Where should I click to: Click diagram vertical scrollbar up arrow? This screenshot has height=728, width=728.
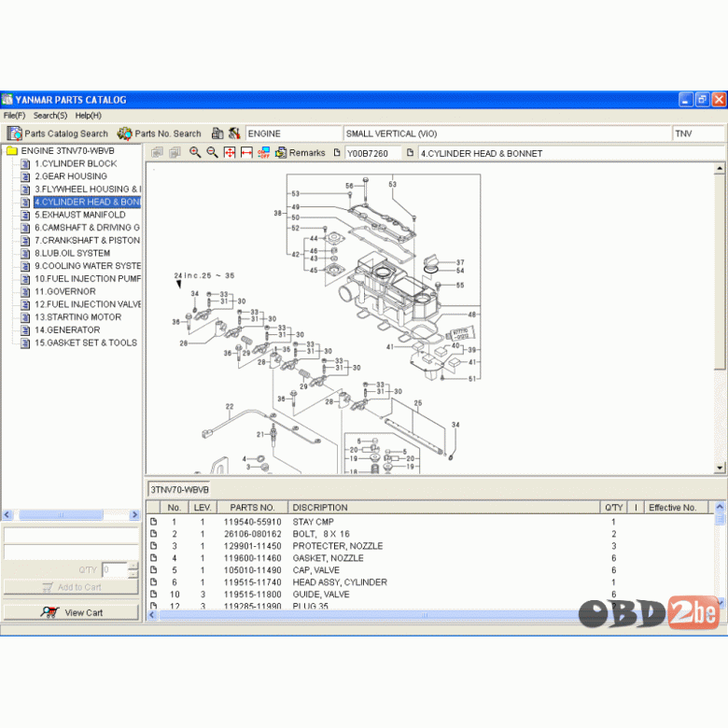click(x=720, y=168)
